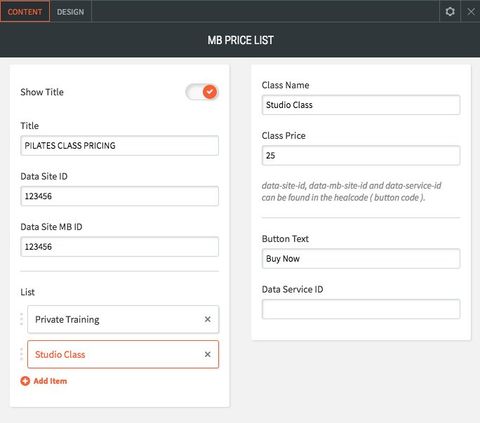Image resolution: width=480 pixels, height=423 pixels.
Task: Click the Button Text field
Action: [361, 259]
